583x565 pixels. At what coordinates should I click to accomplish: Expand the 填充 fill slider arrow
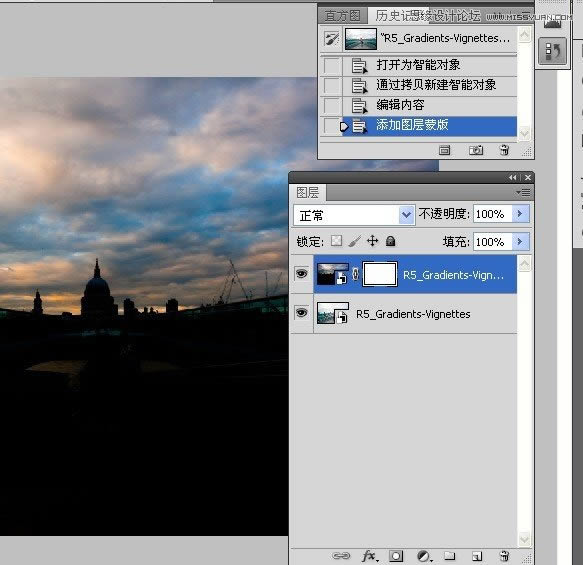(521, 242)
